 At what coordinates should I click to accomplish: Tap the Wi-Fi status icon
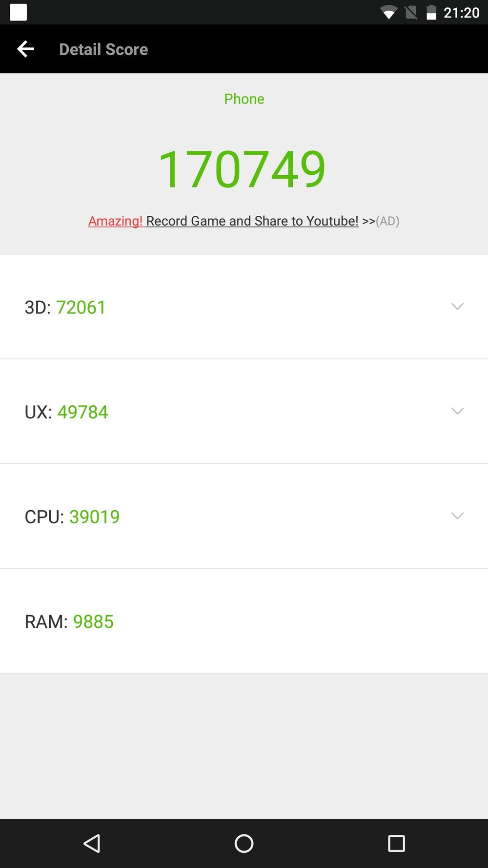pyautogui.click(x=388, y=13)
